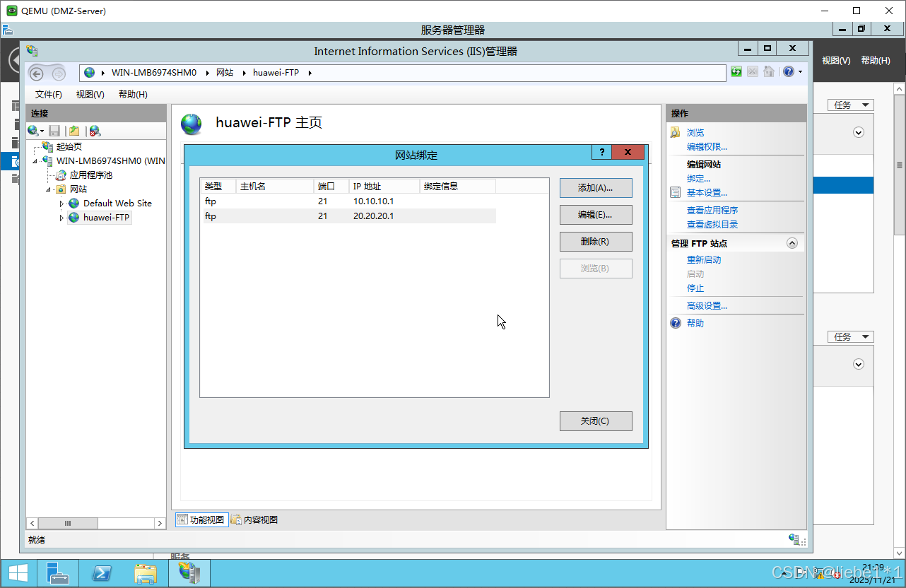Screen dimensions: 906x588
Task: Click 网站 breadcrumb in the address bar
Action: [225, 73]
